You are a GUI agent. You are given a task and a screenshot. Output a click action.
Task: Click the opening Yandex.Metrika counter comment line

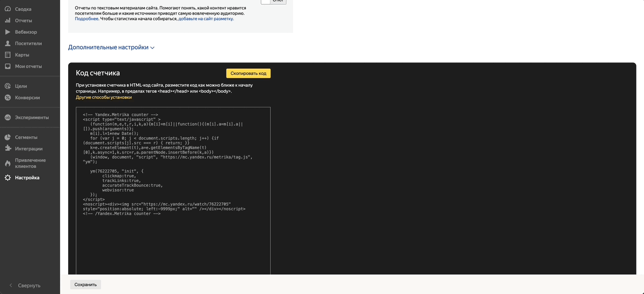point(120,114)
